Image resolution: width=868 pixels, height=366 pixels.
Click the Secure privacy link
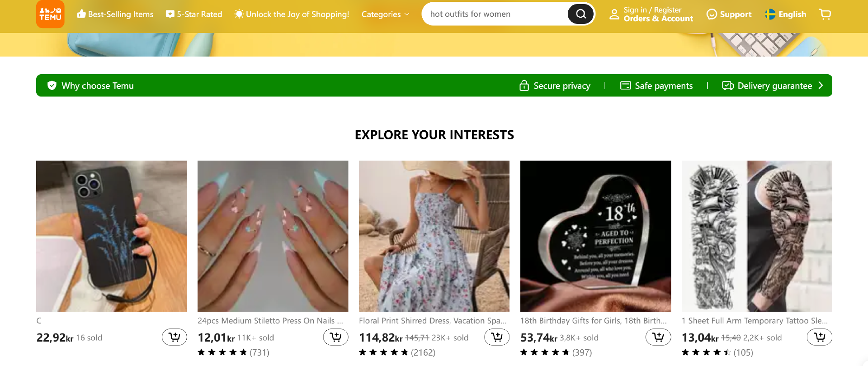click(555, 86)
